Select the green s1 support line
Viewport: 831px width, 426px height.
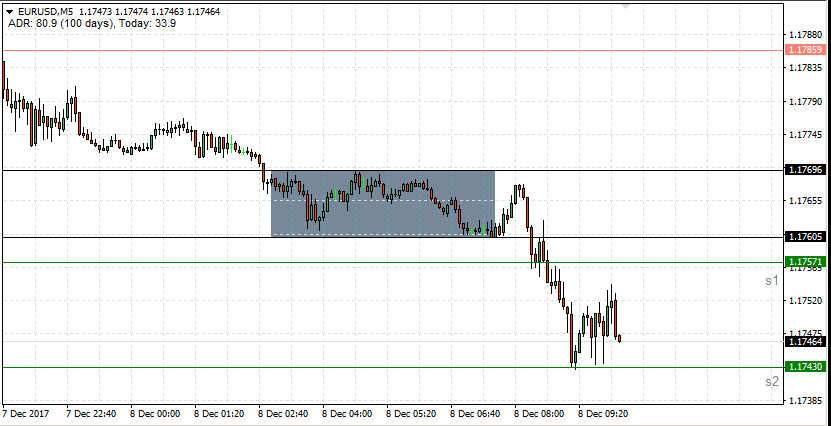[x=392, y=262]
